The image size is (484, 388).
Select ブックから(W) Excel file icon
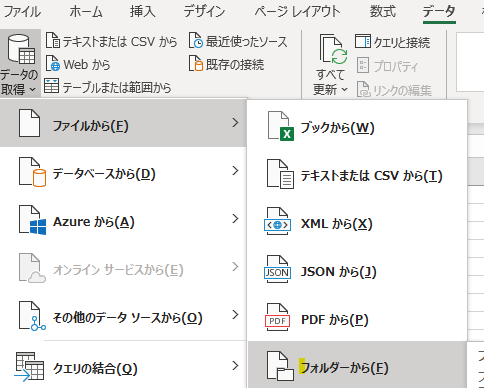(281, 127)
